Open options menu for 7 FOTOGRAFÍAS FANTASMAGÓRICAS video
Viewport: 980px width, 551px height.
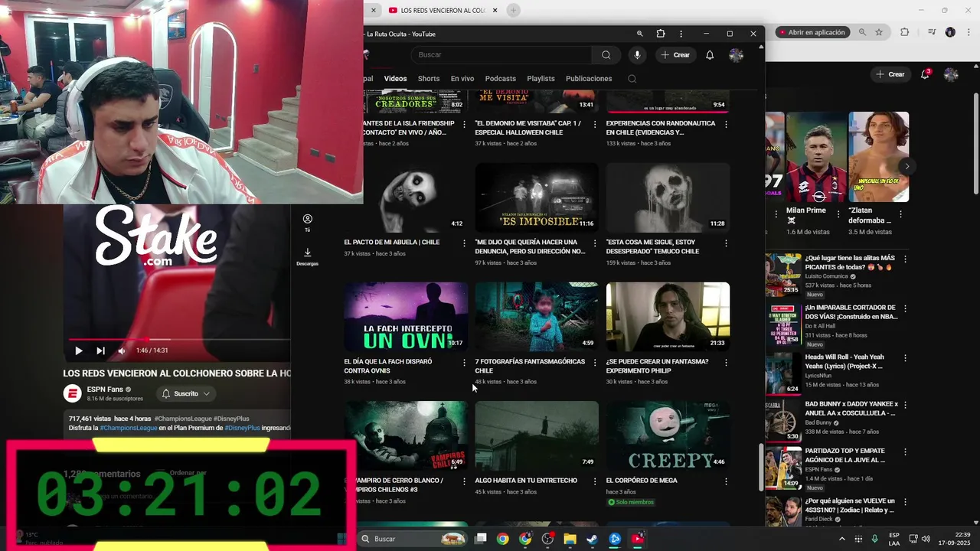point(595,362)
